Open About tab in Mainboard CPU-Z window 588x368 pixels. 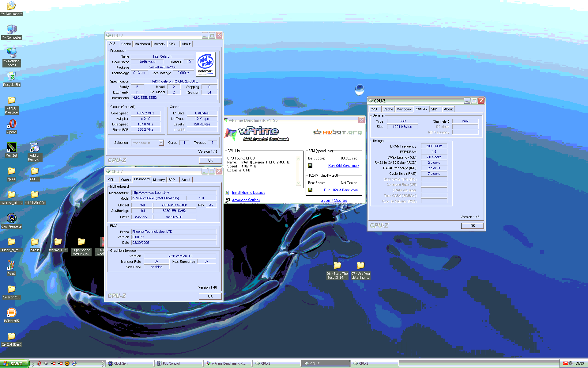(x=186, y=180)
